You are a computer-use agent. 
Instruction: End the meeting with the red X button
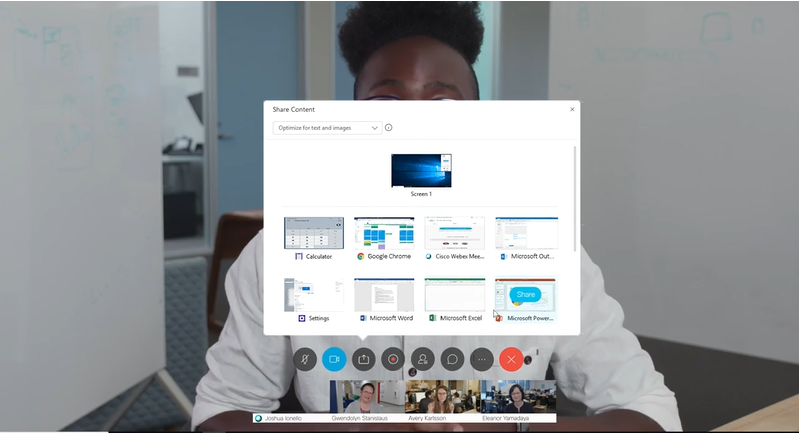point(511,360)
